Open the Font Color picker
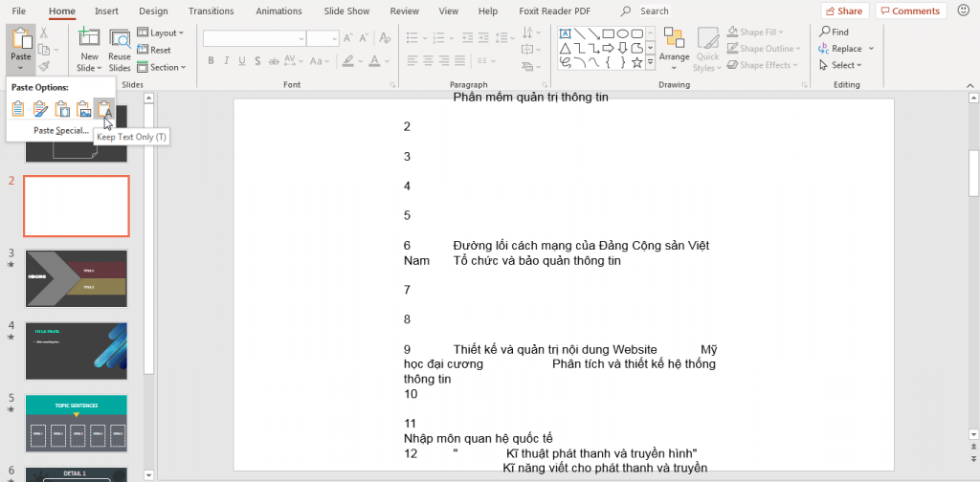This screenshot has width=980, height=482. tap(374, 61)
